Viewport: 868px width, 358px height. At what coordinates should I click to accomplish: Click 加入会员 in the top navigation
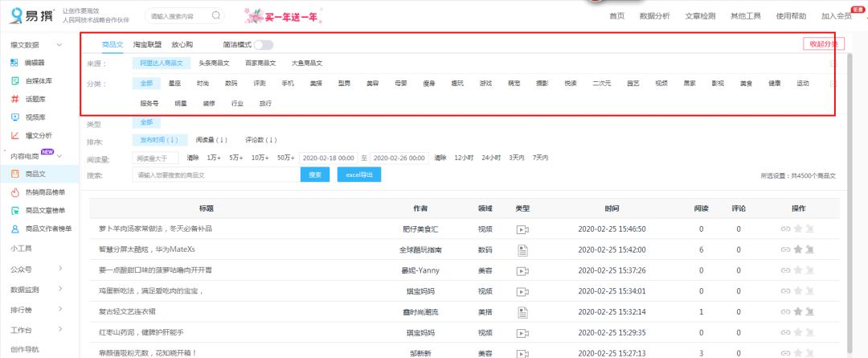tap(837, 16)
